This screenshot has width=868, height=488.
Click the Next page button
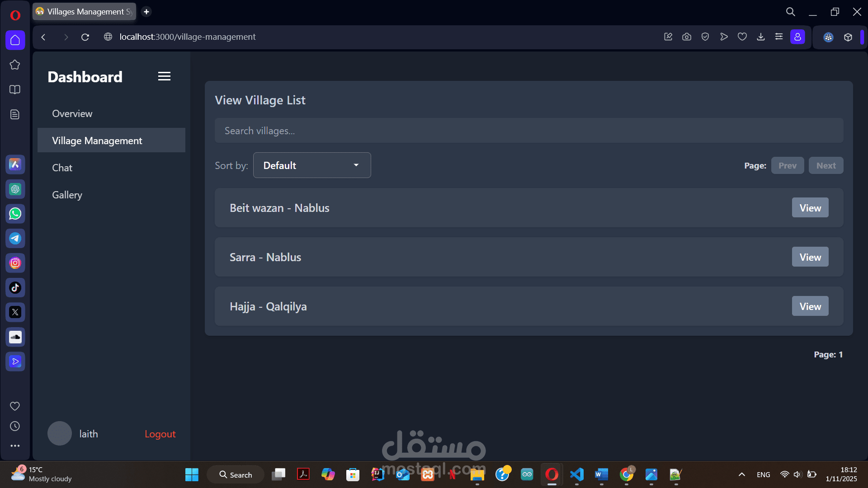point(826,166)
